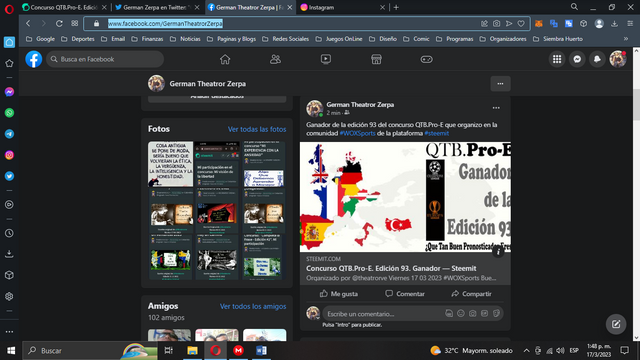Open Telegram in Opera sidebar
The image size is (640, 360).
click(9, 134)
